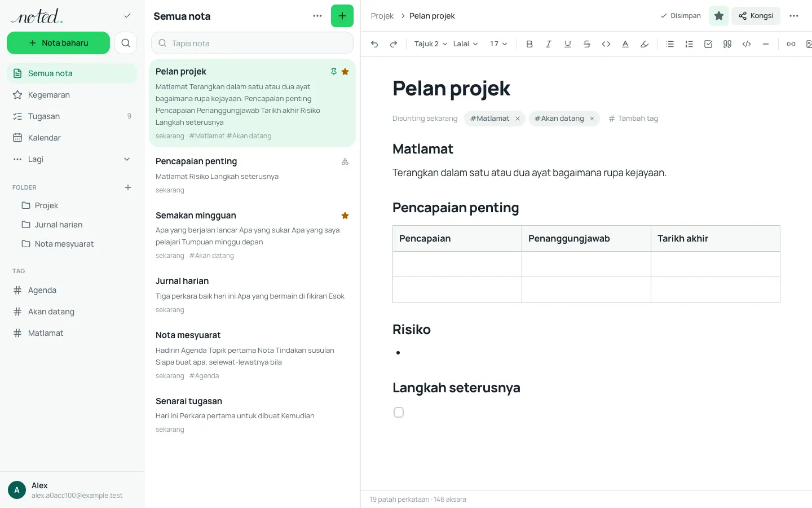Insert a code block
Screen dimensions: 812x508
click(747, 44)
